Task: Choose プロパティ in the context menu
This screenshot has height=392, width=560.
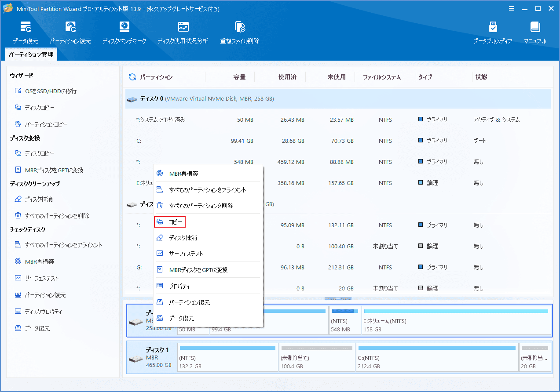Action: tap(208, 286)
